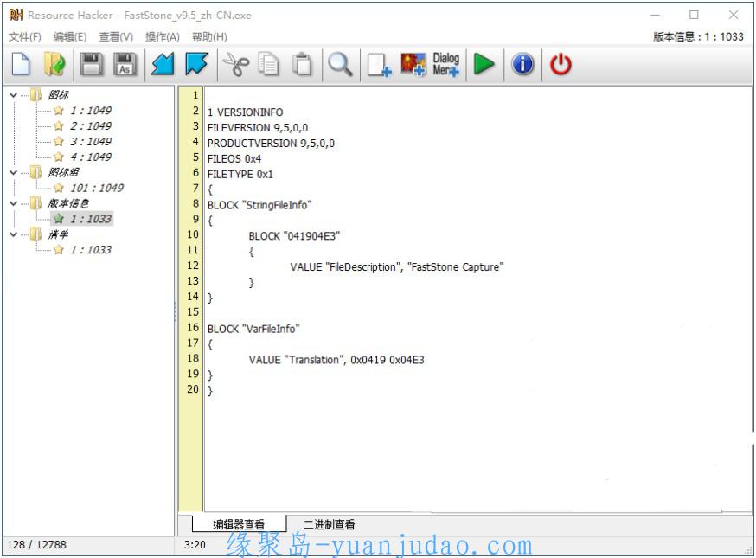This screenshot has width=756, height=558.
Task: Click the Resource Hacker title bar icon
Action: pyautogui.click(x=16, y=15)
